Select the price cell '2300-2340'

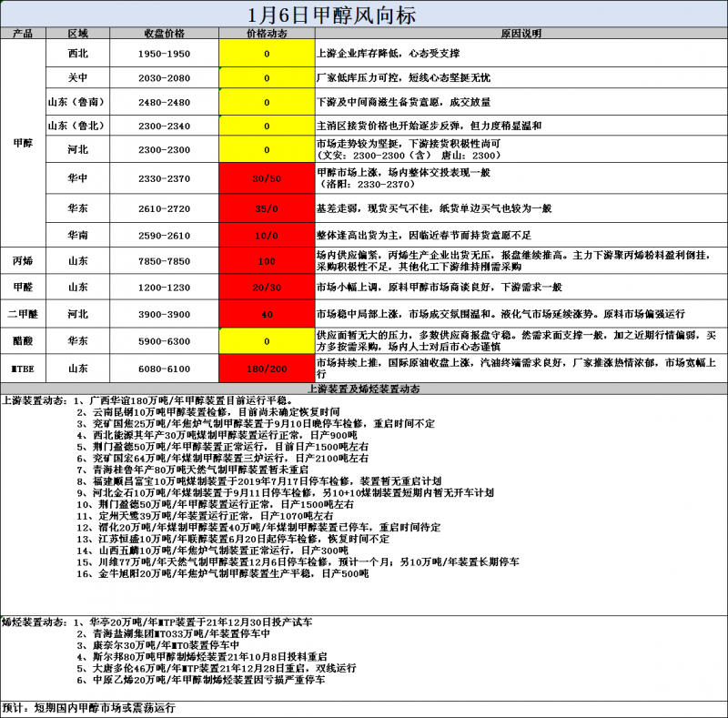tap(164, 126)
